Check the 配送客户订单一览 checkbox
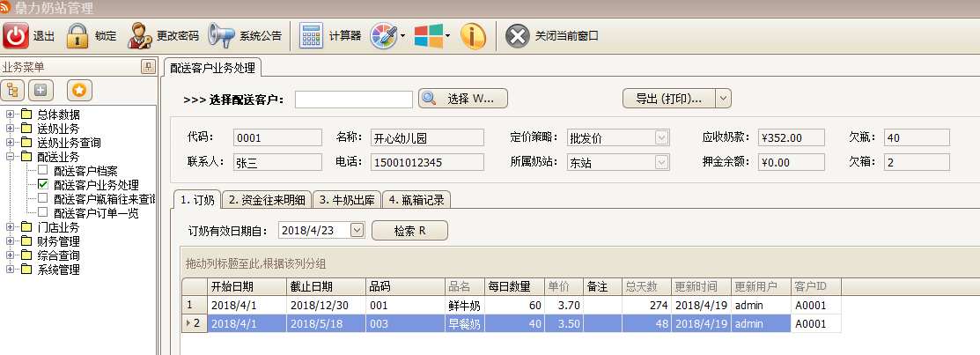Image resolution: width=980 pixels, height=355 pixels. (x=42, y=212)
